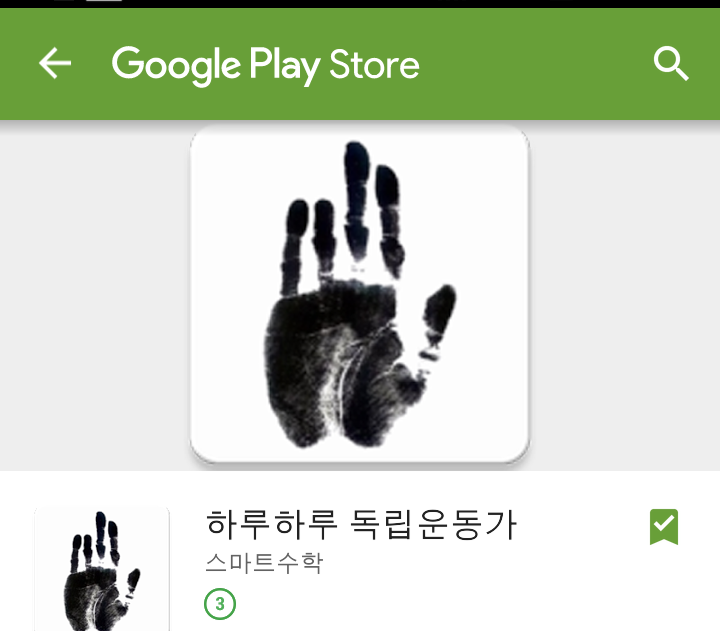
Task: Open search with the magnifying glass
Action: pyautogui.click(x=671, y=63)
